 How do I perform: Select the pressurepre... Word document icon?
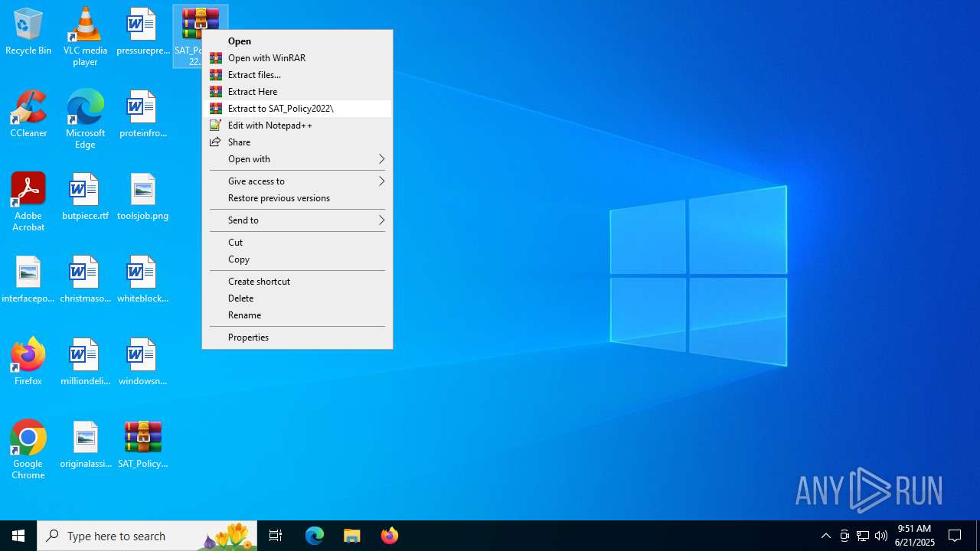point(142,32)
